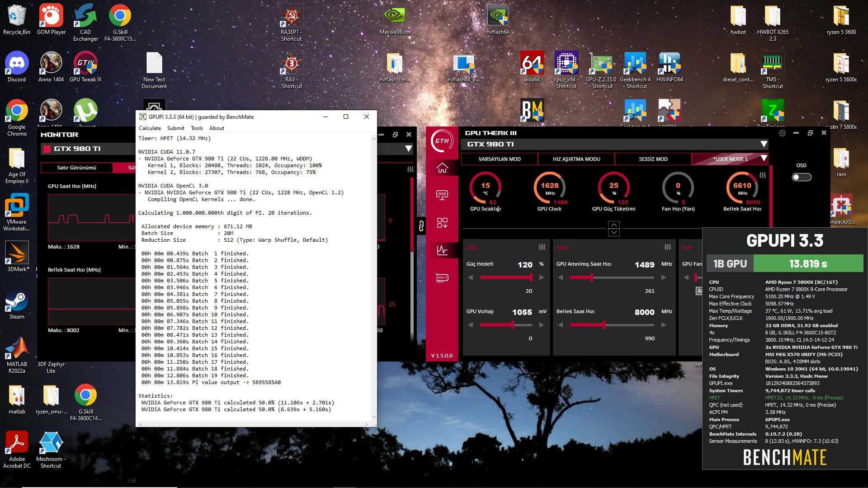Open the monitoring graph sidebar icon

point(442,250)
